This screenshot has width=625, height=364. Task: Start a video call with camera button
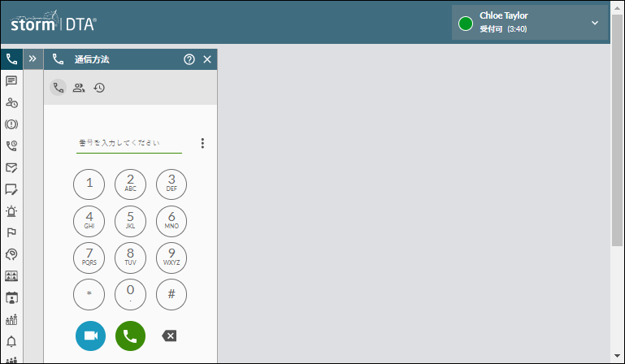click(x=90, y=336)
